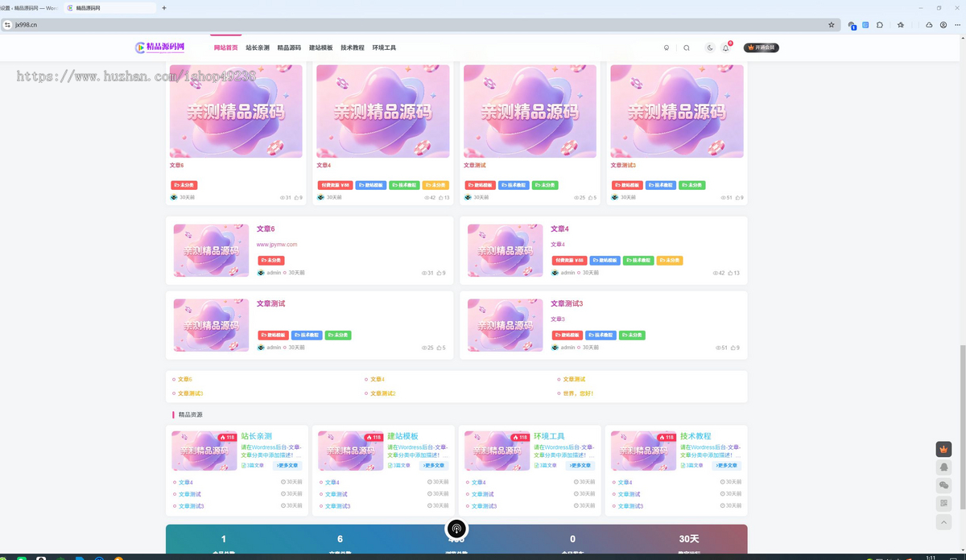Click 更多文章 button in 建站模板 card
Image resolution: width=966 pixels, height=560 pixels.
(434, 465)
